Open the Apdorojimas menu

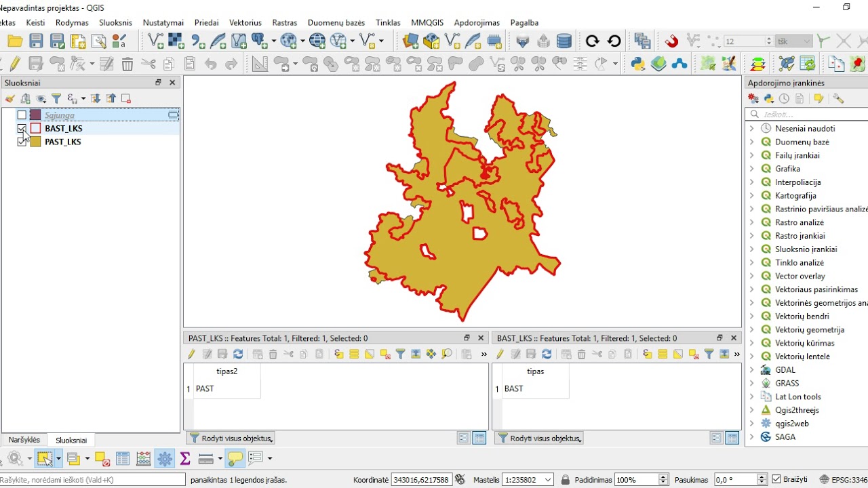click(477, 22)
